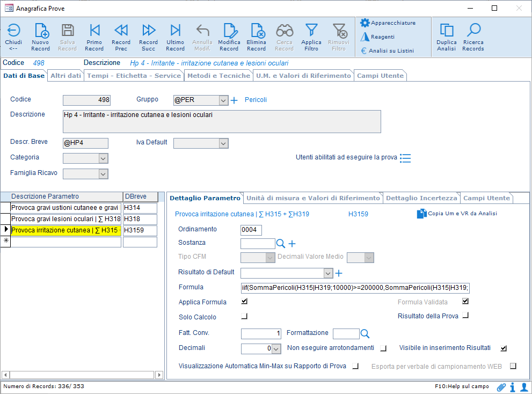Search Formattazione with magnifier icon
The height and width of the screenshot is (394, 532).
click(x=365, y=333)
